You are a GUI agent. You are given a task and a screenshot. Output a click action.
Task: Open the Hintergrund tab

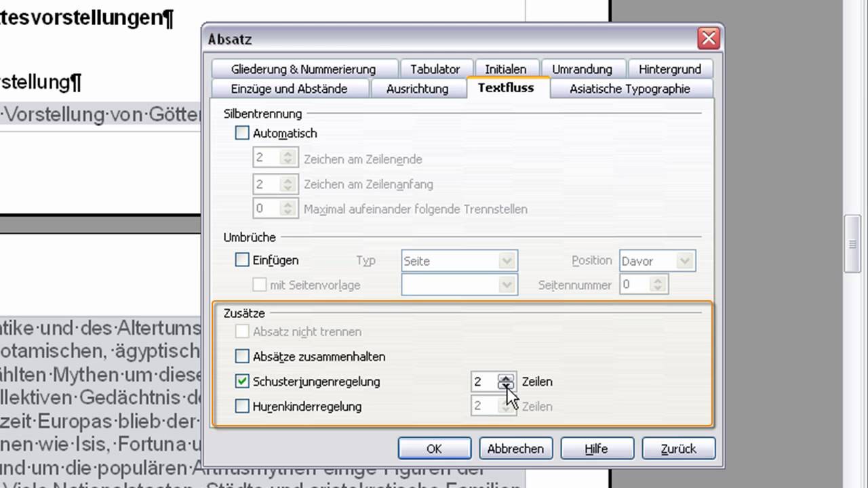tap(669, 69)
